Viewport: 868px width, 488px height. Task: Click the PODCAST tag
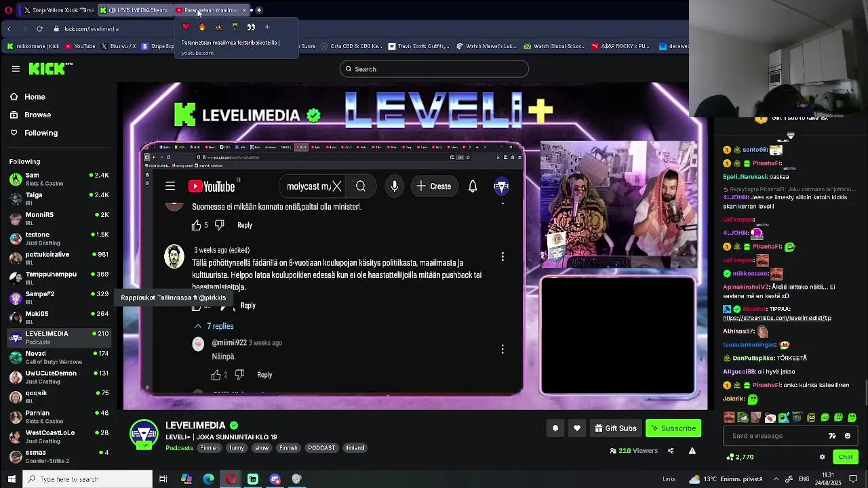click(321, 448)
